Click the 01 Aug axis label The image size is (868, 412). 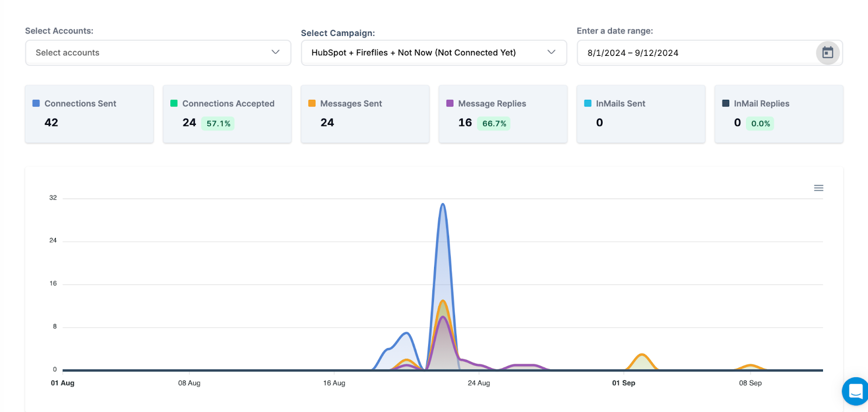(x=62, y=383)
